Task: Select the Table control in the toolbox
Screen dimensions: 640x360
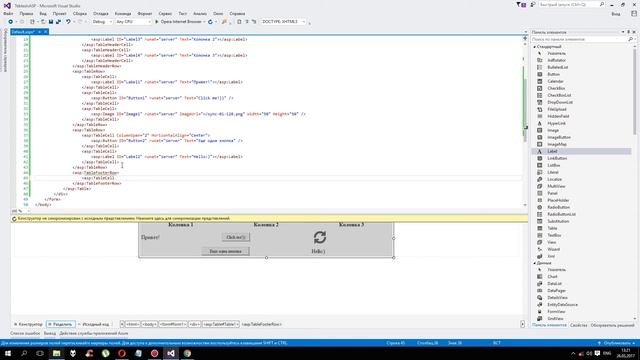Action: 552,228
